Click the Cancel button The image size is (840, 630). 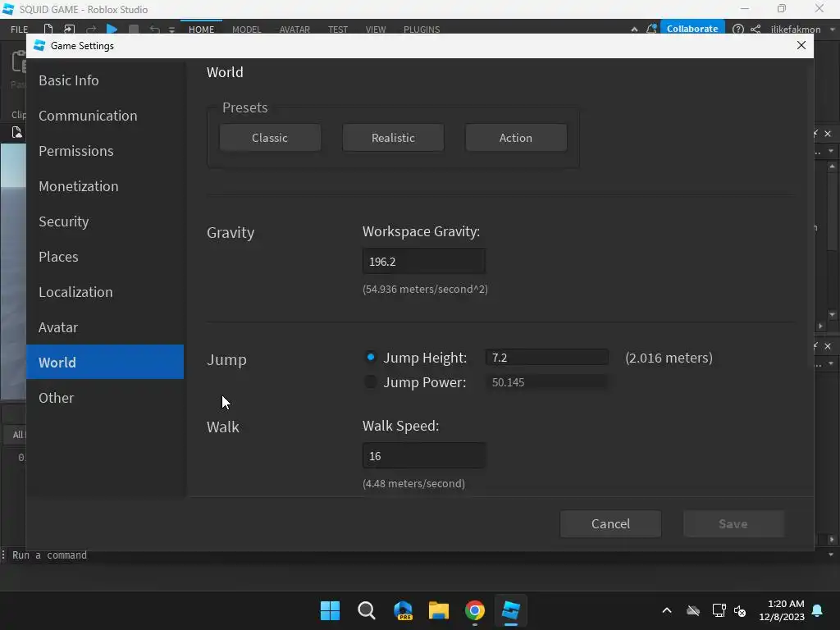coord(610,524)
